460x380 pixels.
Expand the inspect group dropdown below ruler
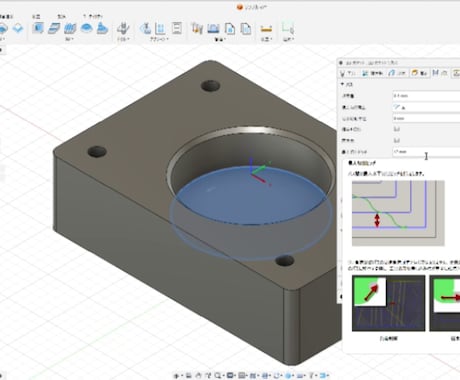266,39
